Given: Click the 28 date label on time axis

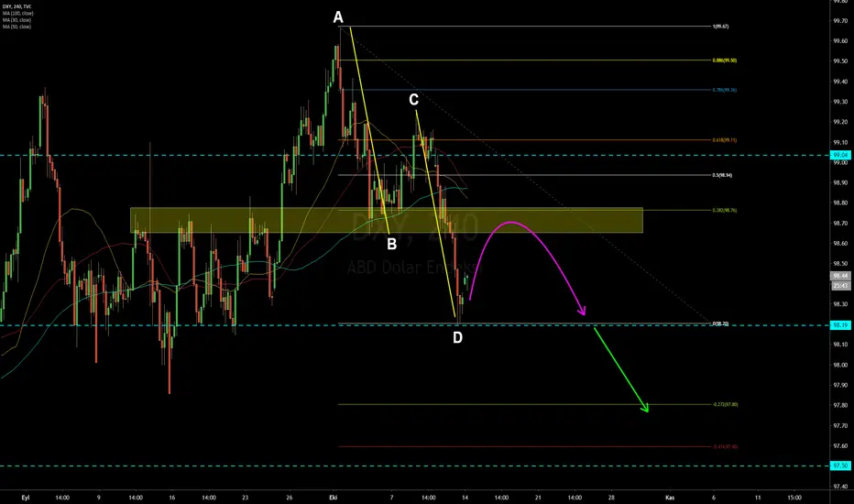Looking at the screenshot, I should [x=611, y=498].
